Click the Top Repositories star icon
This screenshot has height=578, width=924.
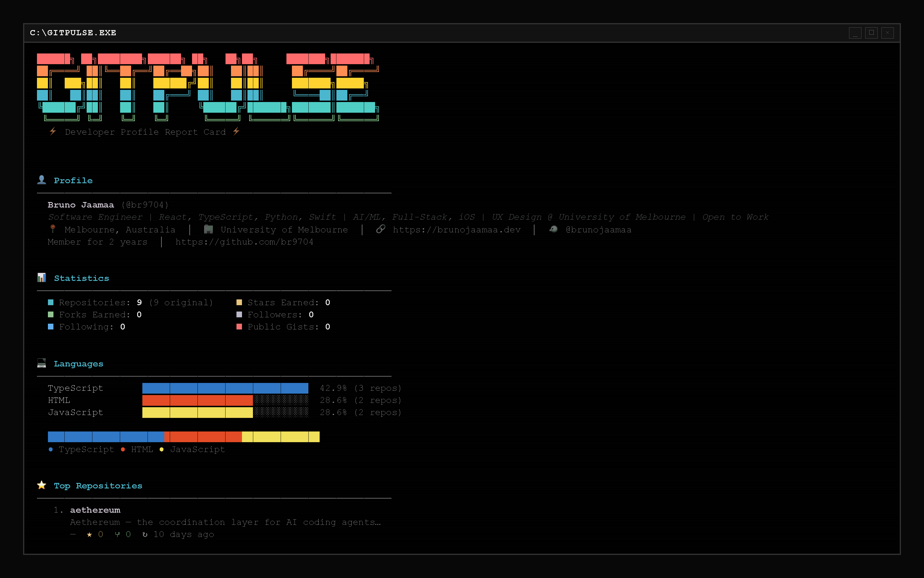click(x=42, y=485)
